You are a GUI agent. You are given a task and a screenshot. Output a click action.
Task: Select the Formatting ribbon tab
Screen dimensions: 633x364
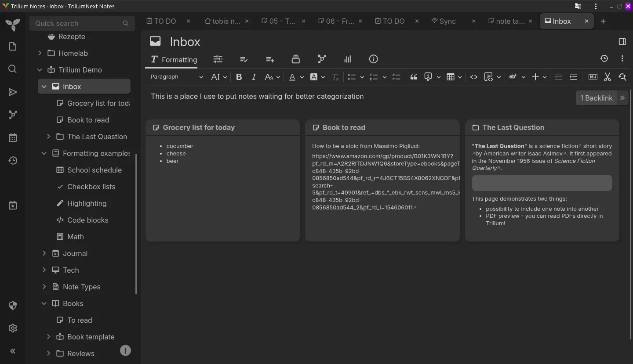[x=173, y=59]
